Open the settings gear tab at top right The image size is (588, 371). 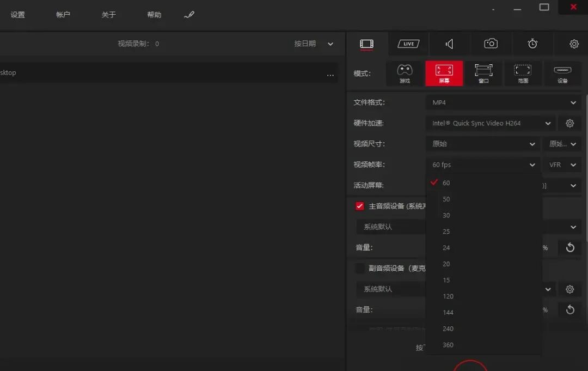[x=574, y=44]
